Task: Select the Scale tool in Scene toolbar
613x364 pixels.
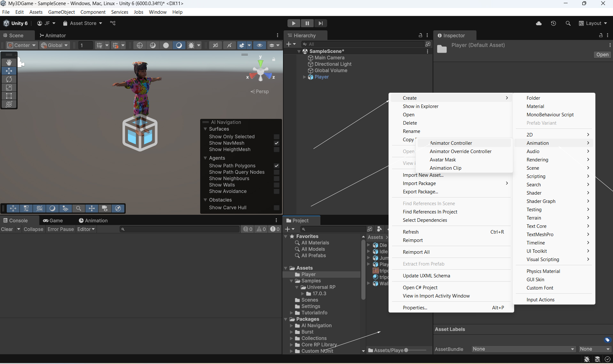Action: (9, 88)
